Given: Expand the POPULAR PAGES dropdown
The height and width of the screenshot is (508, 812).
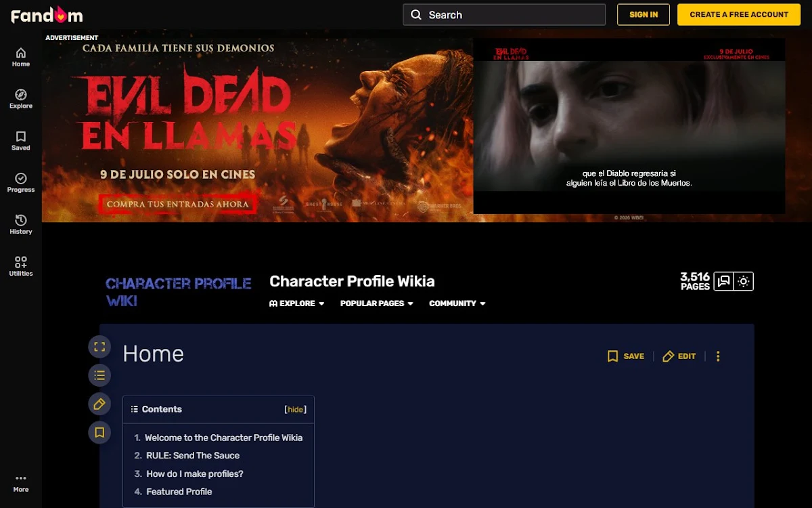Looking at the screenshot, I should tap(377, 303).
